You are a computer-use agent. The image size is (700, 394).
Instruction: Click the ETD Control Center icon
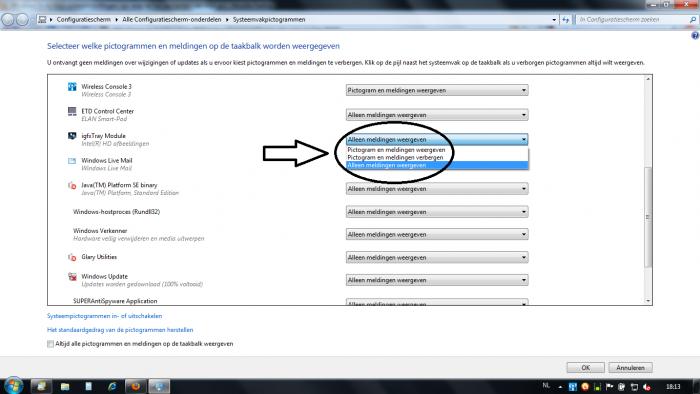click(x=72, y=111)
